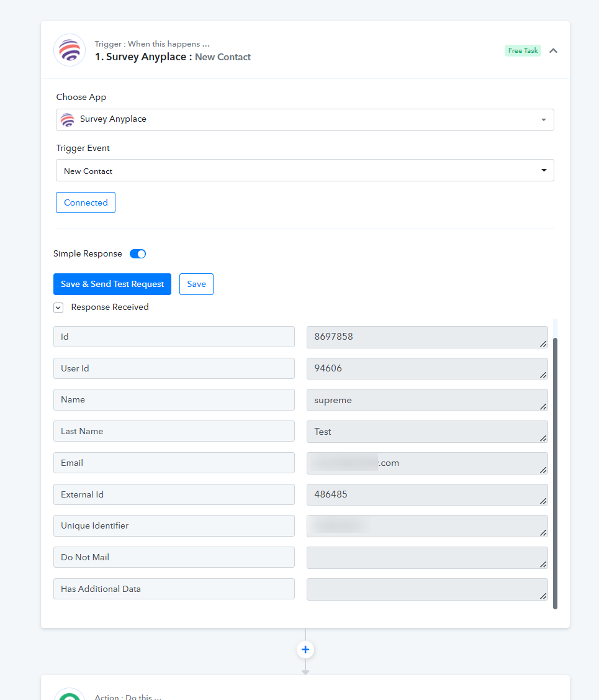This screenshot has height=700, width=599.
Task: Click Survey Anyplace icon in Choose App field
Action: (x=67, y=120)
